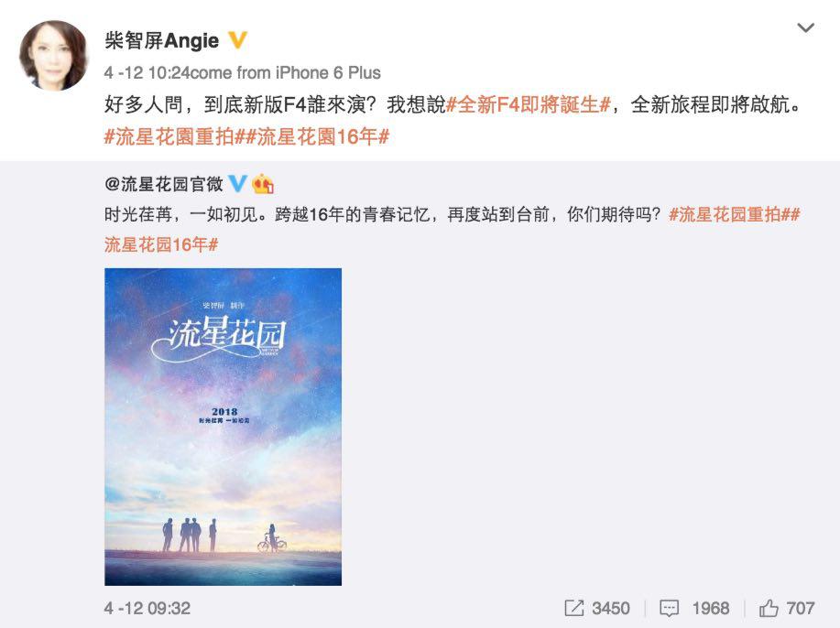The image size is (840, 628).
Task: Open the post options chevron menu
Action: pos(805,27)
